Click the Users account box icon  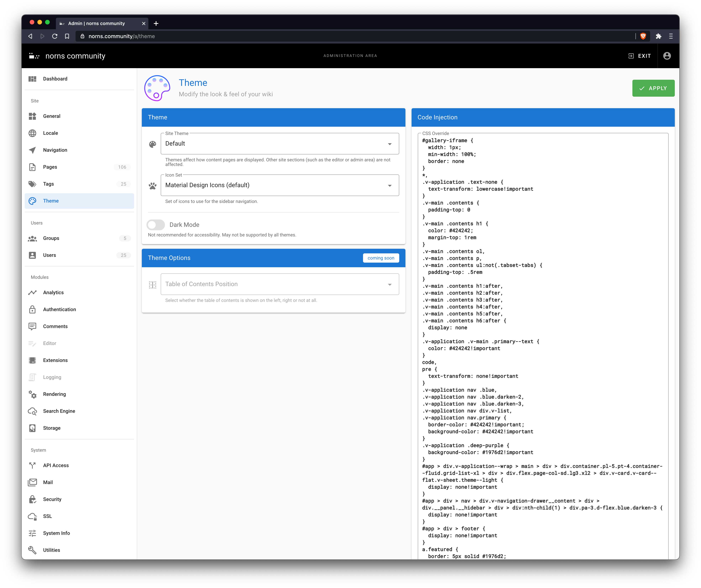tap(32, 255)
